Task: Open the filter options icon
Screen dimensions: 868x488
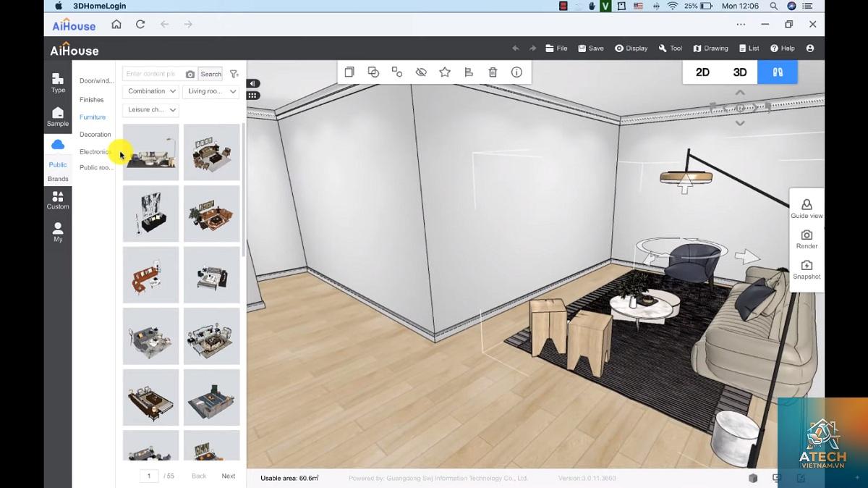Action: coord(234,74)
